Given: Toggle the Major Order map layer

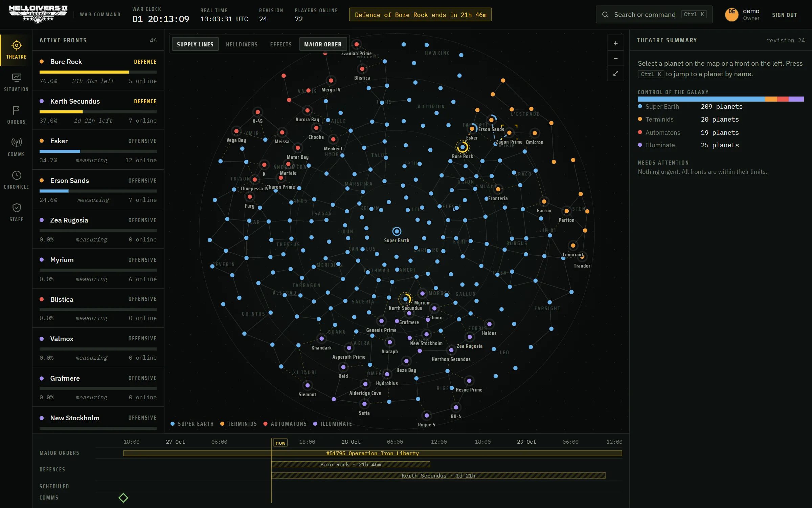Looking at the screenshot, I should [323, 44].
